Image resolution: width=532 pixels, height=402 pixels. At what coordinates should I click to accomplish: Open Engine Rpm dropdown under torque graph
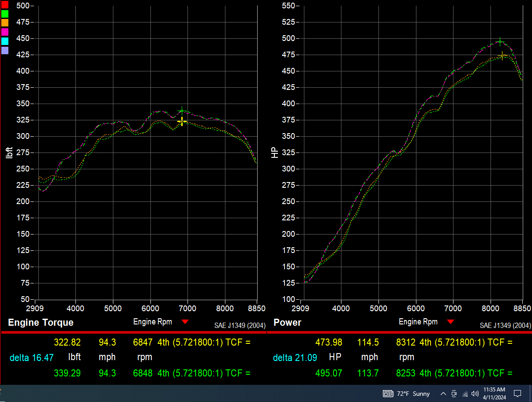(185, 322)
